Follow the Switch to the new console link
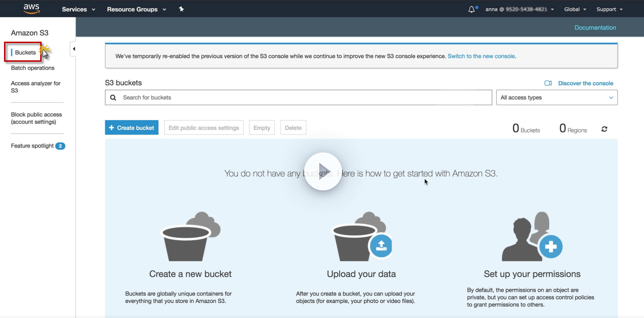This screenshot has width=644, height=318. 481,56
